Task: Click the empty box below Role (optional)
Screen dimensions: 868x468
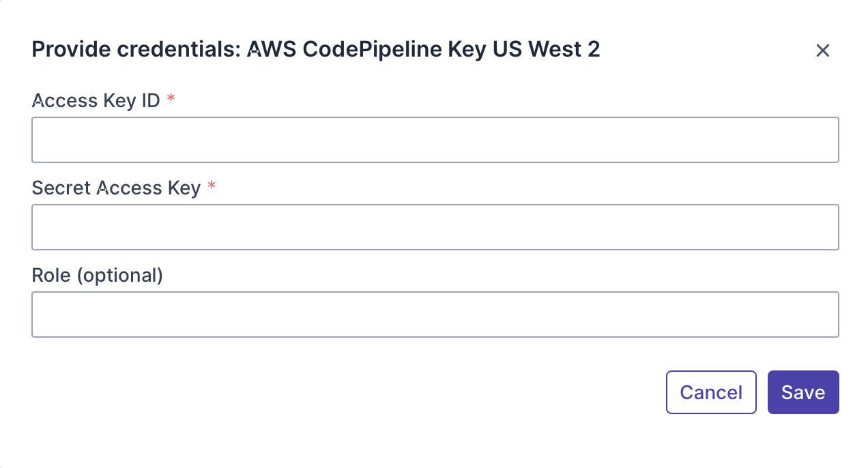Action: (435, 315)
